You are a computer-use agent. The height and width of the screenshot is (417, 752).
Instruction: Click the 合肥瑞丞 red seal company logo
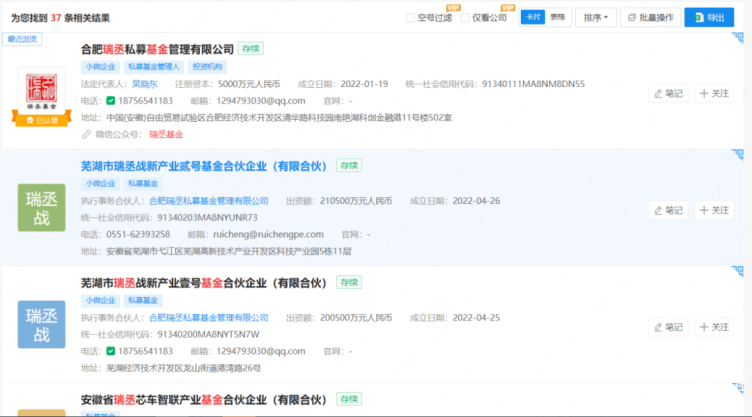pos(41,91)
